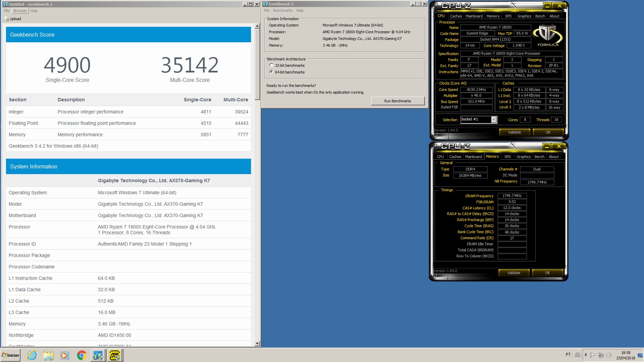The image size is (644, 362).
Task: Close the lower CPU-Z memory window
Action: coord(559,146)
